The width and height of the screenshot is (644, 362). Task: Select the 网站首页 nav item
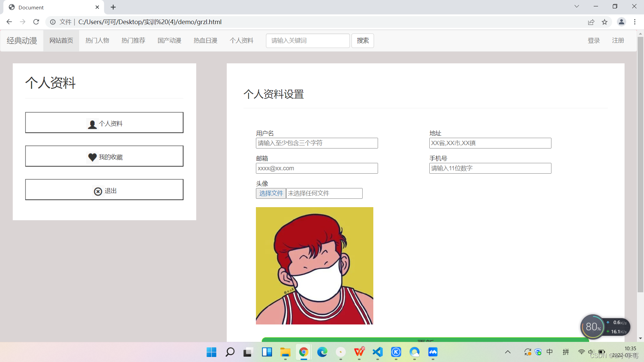61,41
